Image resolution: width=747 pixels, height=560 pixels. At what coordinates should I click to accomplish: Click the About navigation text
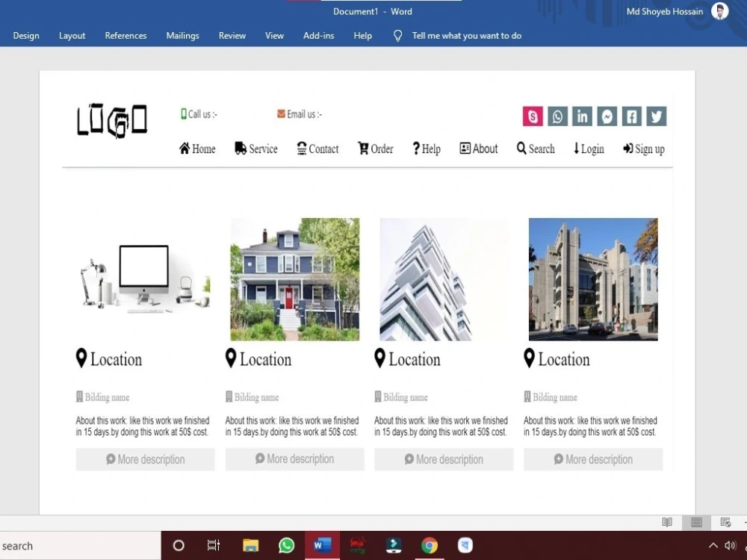(x=485, y=149)
